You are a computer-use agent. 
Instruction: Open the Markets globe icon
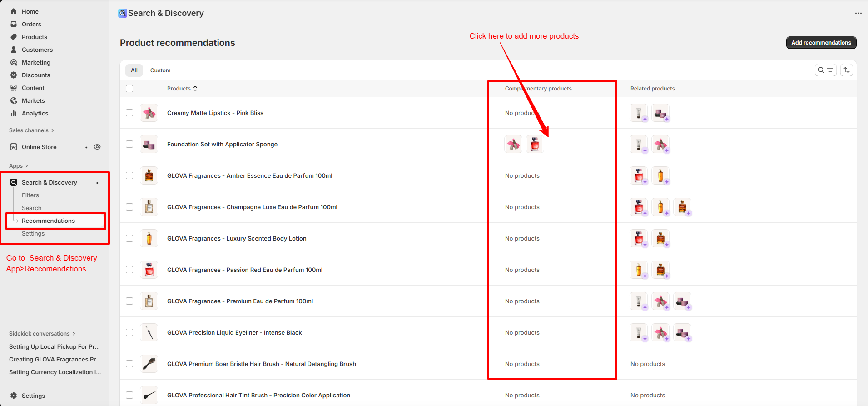[x=14, y=100]
